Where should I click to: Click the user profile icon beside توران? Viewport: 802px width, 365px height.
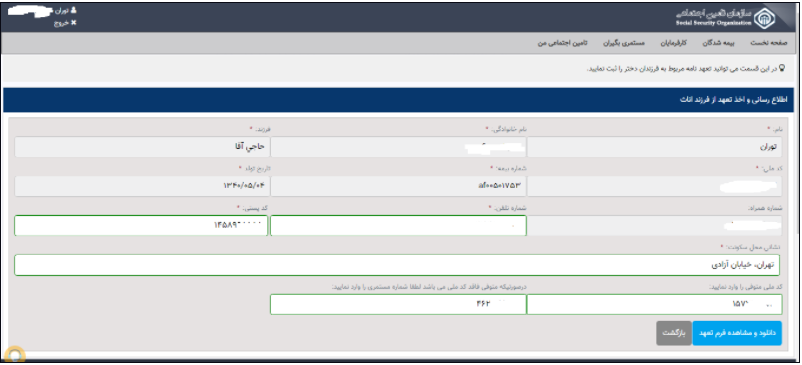click(73, 10)
